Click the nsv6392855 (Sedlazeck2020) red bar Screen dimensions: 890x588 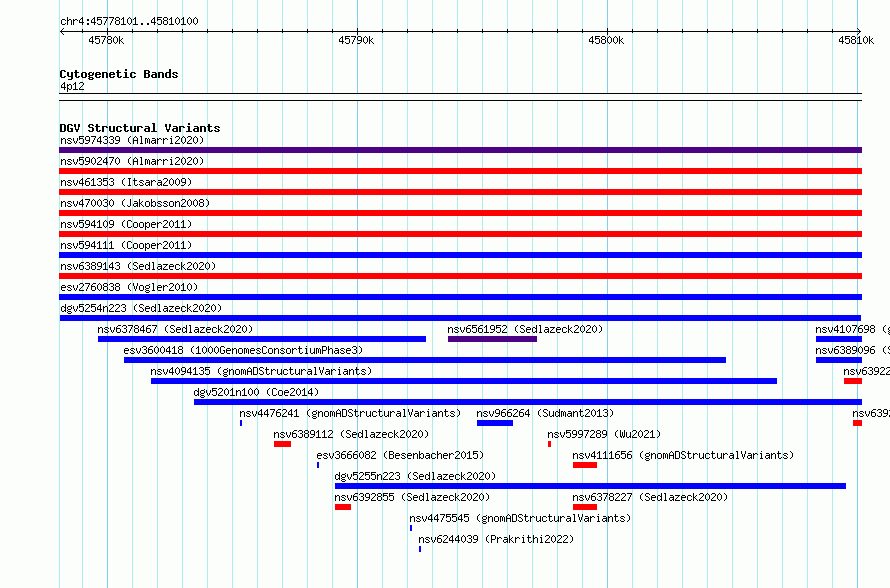pos(343,507)
